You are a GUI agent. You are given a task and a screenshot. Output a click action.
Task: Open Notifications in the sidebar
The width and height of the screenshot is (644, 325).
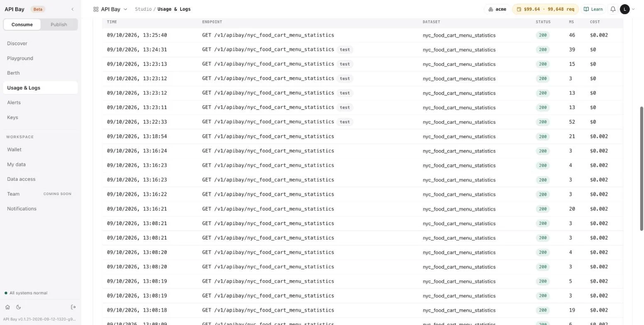tap(40, 209)
